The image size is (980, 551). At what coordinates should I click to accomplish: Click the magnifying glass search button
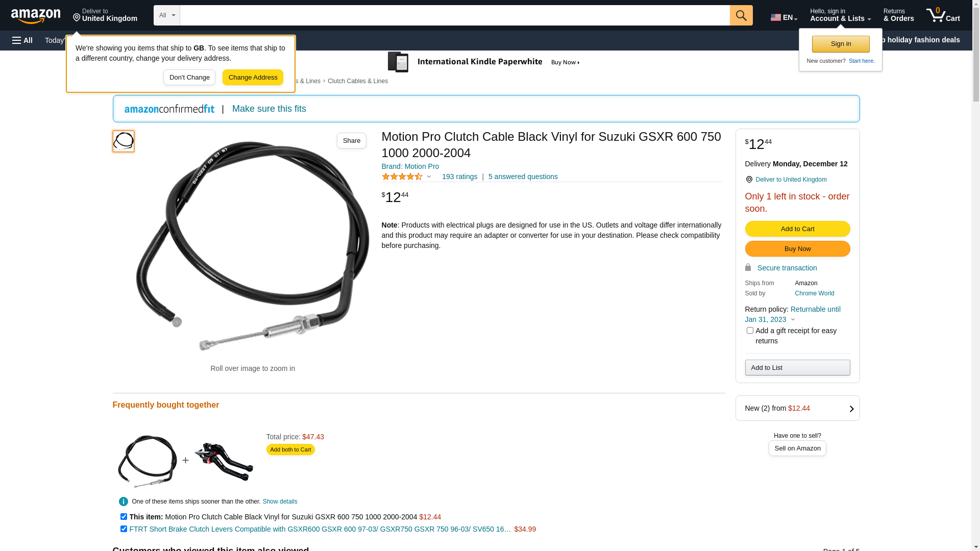(741, 15)
